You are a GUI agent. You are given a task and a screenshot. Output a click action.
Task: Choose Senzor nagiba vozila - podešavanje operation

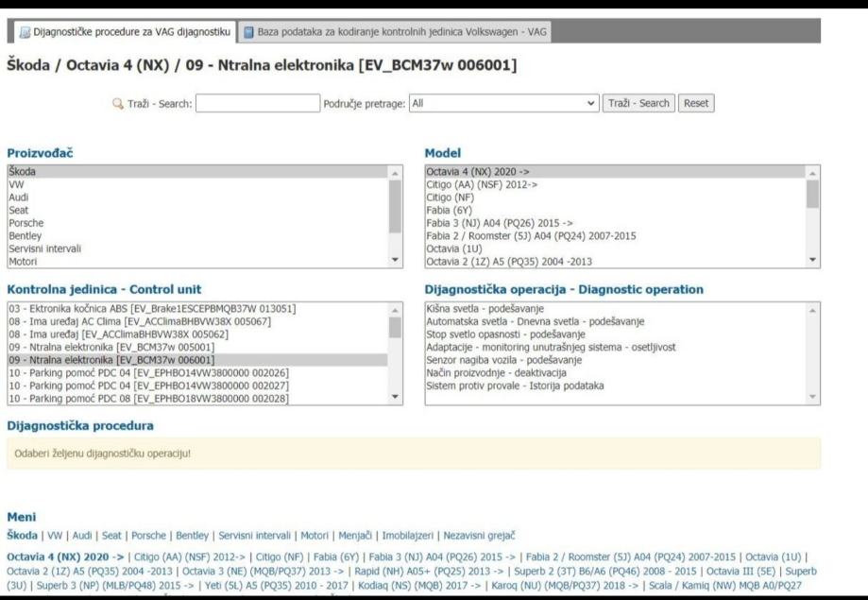(616, 360)
